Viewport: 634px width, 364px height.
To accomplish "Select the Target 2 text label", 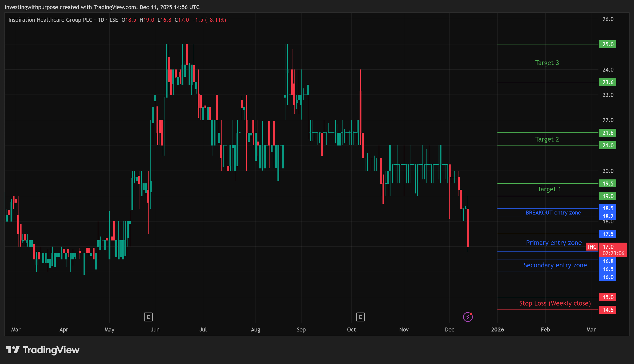I will [x=547, y=139].
